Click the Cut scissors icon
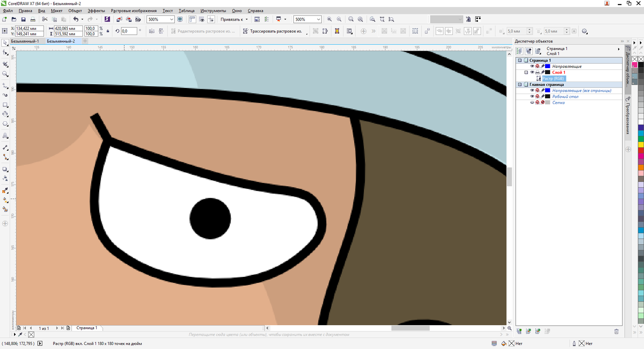Screen dimensions: 644x349 click(x=45, y=19)
